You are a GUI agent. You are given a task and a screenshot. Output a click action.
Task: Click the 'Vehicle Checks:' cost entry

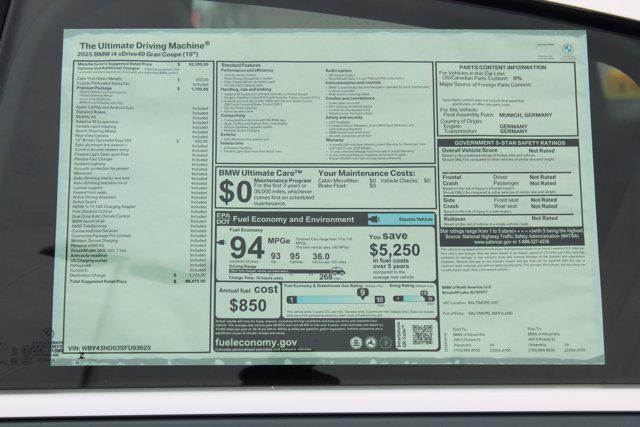(x=405, y=180)
